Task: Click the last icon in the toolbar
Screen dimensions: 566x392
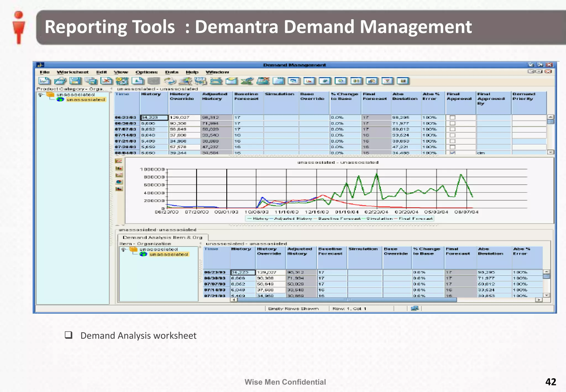Action: click(403, 81)
